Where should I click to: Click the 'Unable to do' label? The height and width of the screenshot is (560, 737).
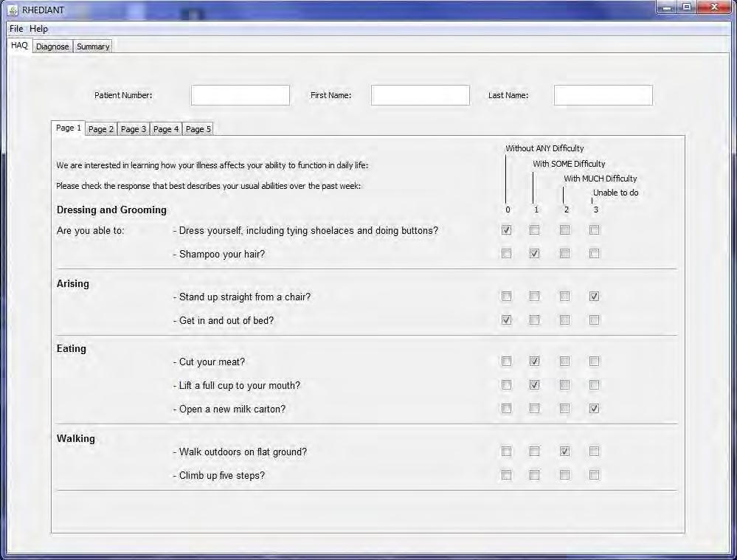pos(616,193)
